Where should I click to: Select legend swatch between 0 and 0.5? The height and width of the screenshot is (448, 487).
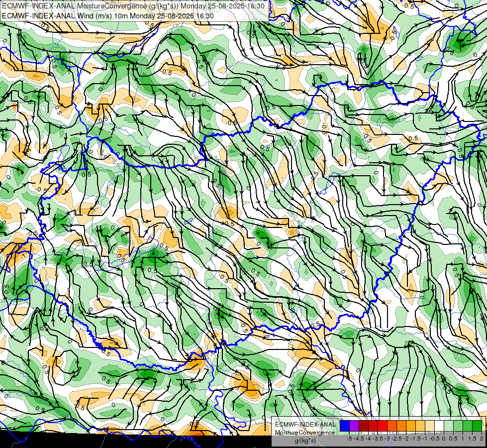[x=449, y=426]
